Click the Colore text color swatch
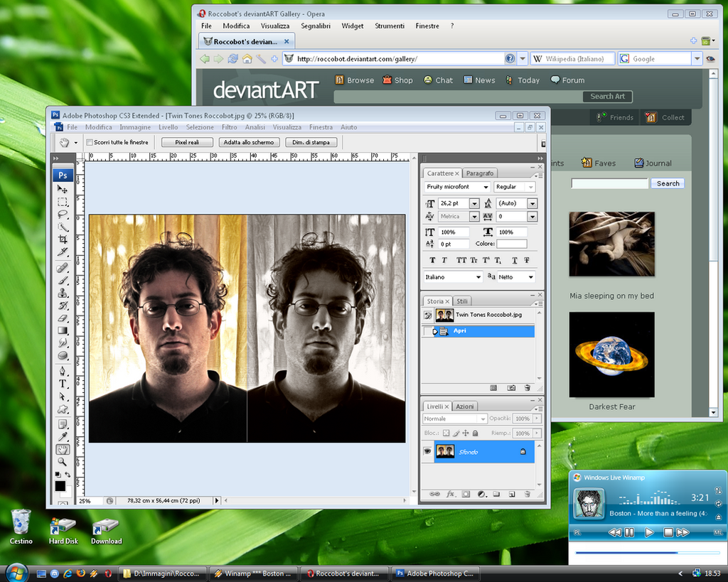 (x=512, y=244)
